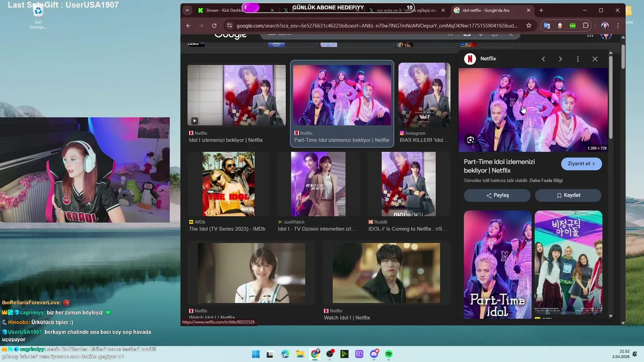Open Chrome from the taskbar
This screenshot has width=644, height=362.
315,354
